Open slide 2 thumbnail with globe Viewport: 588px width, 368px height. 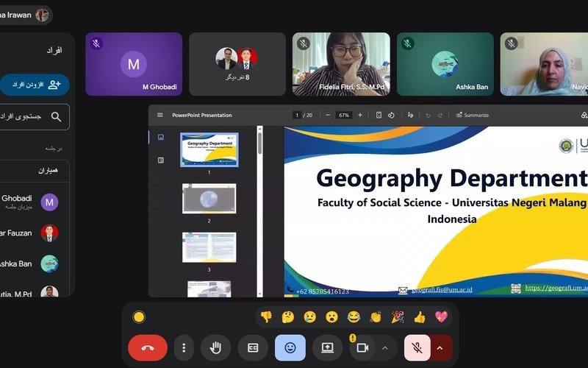[209, 198]
